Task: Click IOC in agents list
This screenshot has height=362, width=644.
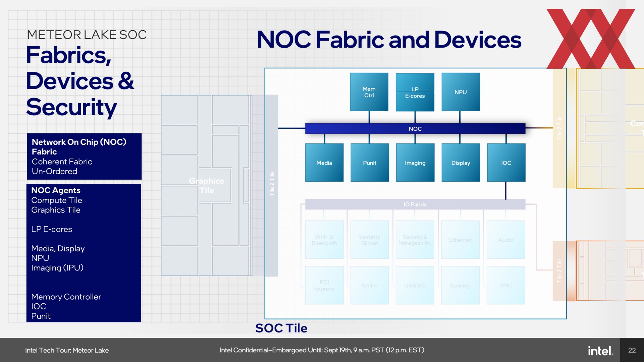Action: tap(39, 306)
